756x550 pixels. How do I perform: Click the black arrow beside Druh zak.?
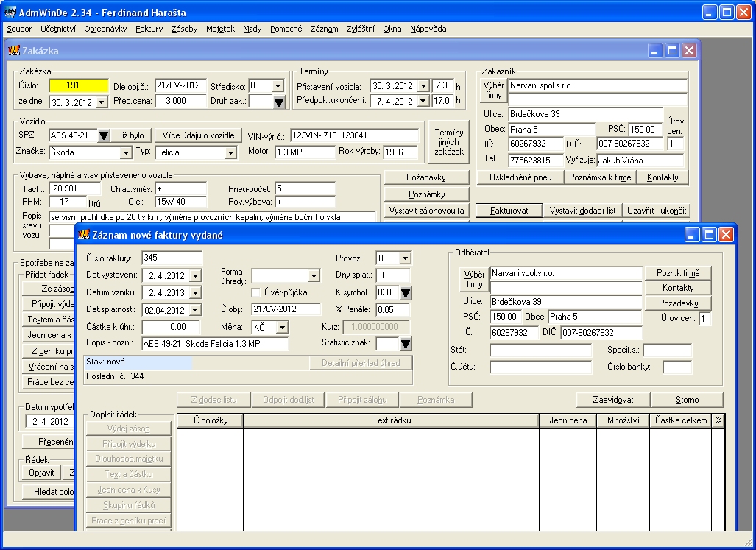click(279, 102)
